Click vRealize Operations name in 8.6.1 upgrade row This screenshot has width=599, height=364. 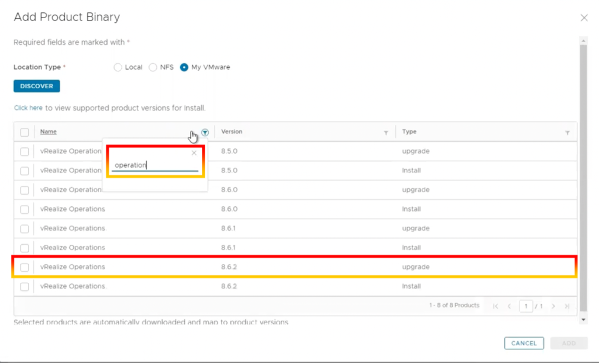point(73,228)
